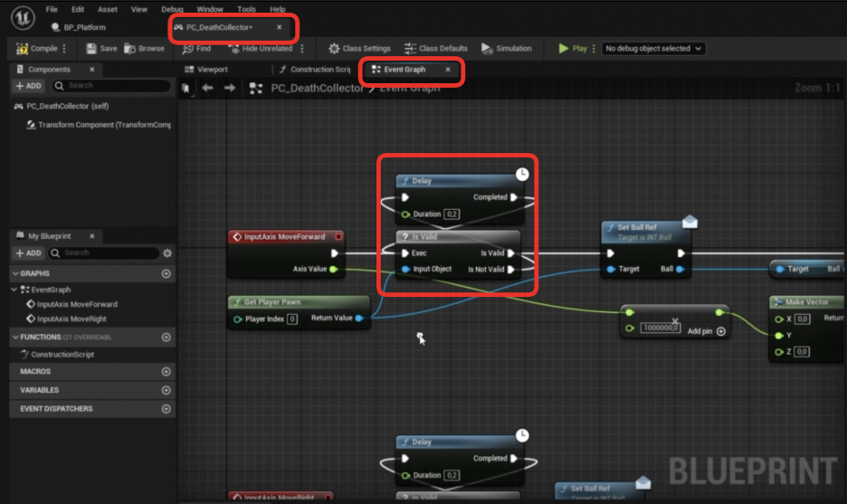The image size is (847, 504).
Task: Click the Find toolbar button
Action: [x=196, y=49]
